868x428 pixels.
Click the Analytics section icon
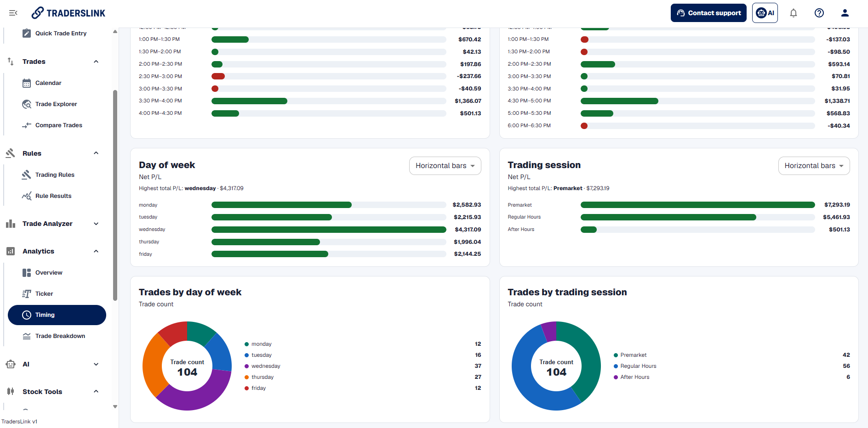point(11,251)
